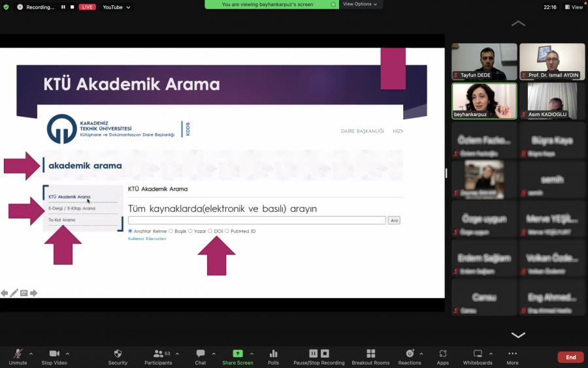Expand the arrow beside Reactions
Viewport: 588px width, 368px height.
pyautogui.click(x=421, y=354)
